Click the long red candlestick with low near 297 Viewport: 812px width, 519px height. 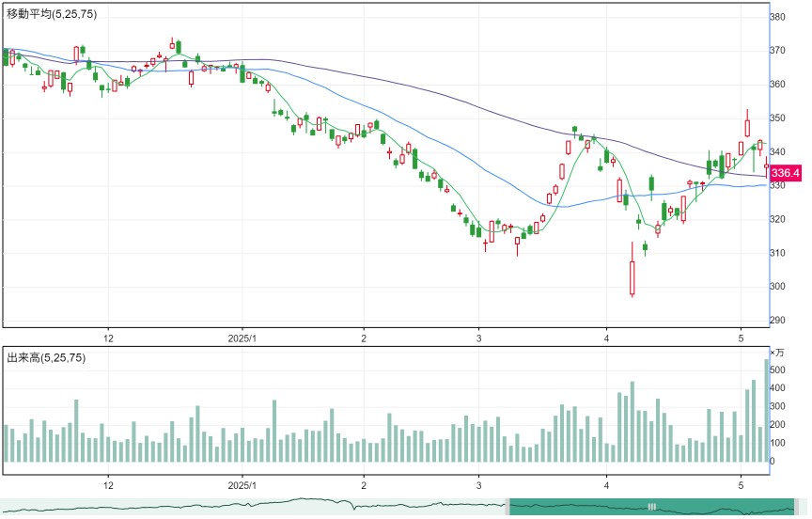pos(632,269)
